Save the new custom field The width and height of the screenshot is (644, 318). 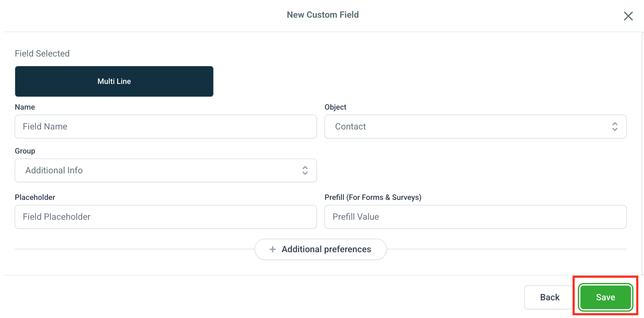(605, 297)
